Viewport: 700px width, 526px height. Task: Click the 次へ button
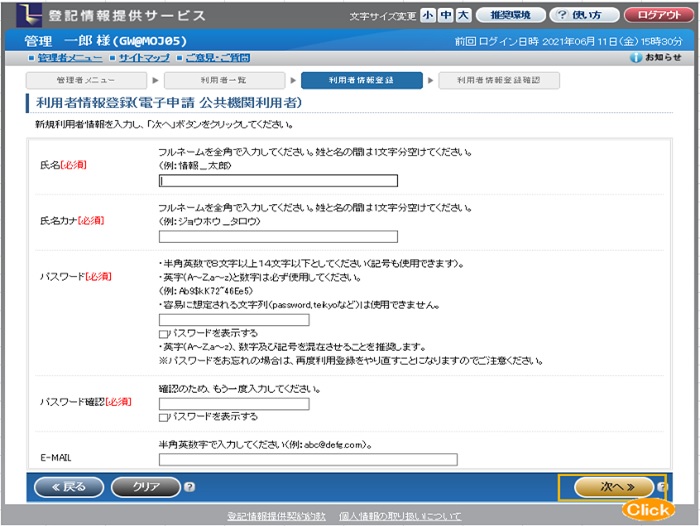(612, 487)
